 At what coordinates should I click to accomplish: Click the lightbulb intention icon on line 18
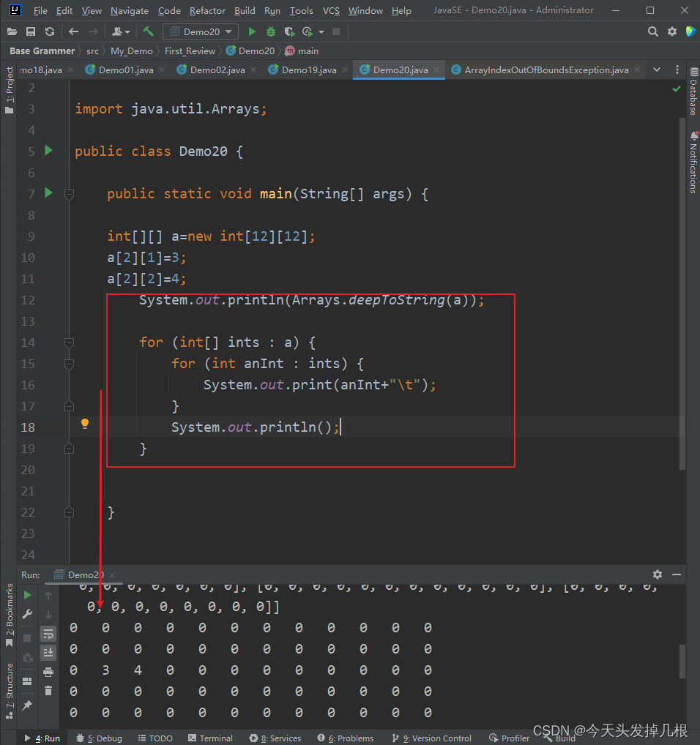click(85, 424)
